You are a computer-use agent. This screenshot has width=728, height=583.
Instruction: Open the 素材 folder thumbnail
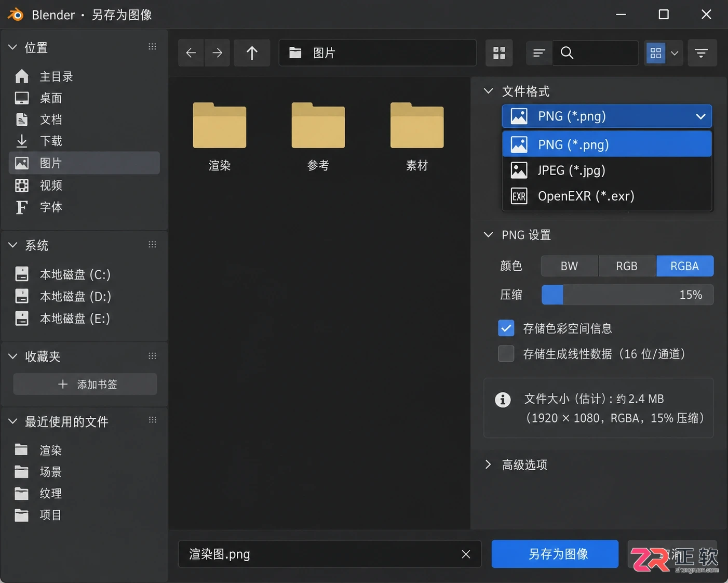tap(417, 137)
